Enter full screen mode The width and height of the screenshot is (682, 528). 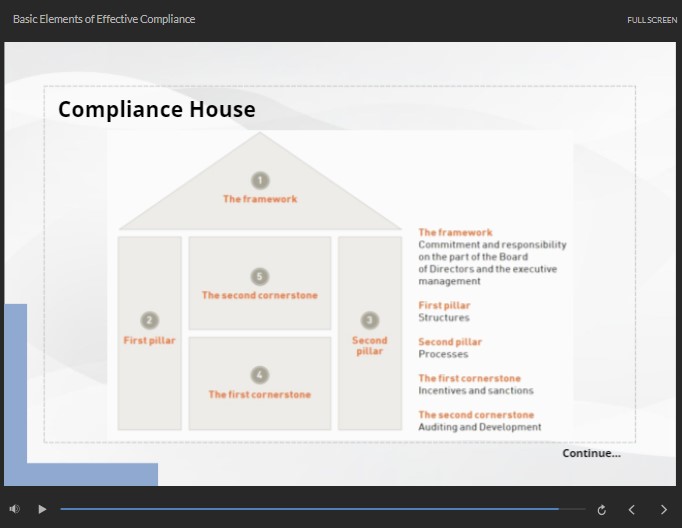point(652,20)
